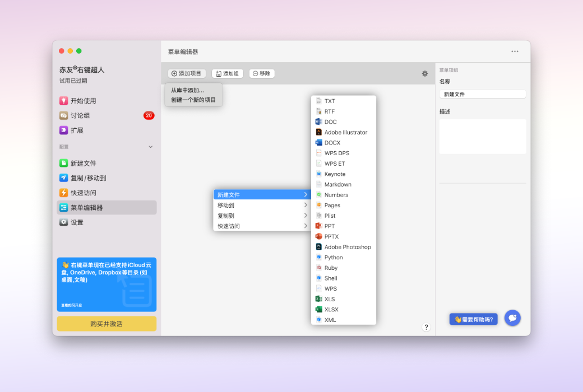Click 快速访问 lightning icon
583x392 pixels.
click(63, 193)
